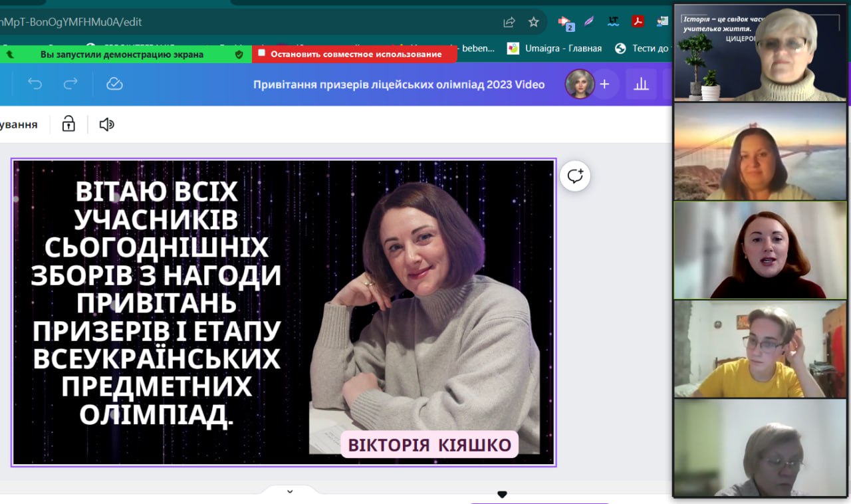The height and width of the screenshot is (504, 851).
Task: Click the cloud save status icon
Action: (114, 84)
